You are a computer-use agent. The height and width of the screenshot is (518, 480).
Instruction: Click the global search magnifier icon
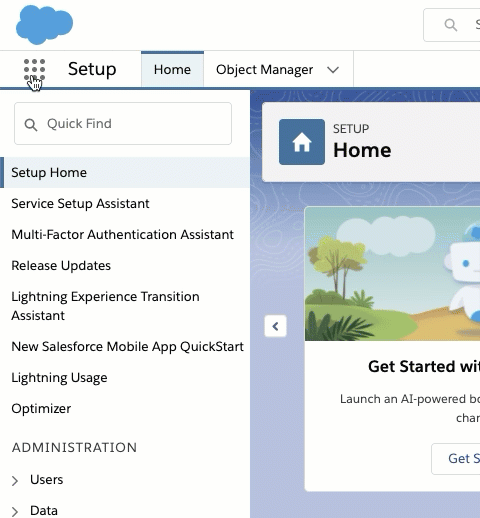click(451, 25)
